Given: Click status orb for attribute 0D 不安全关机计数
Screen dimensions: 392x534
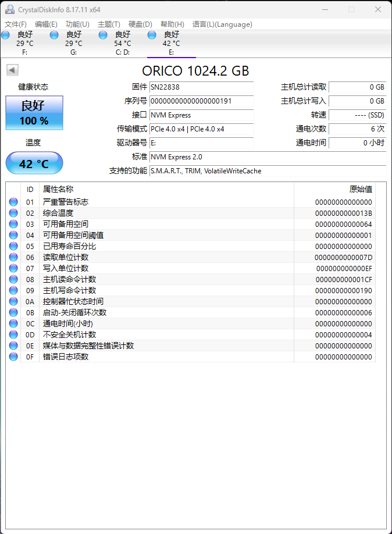Looking at the screenshot, I should pos(13,334).
